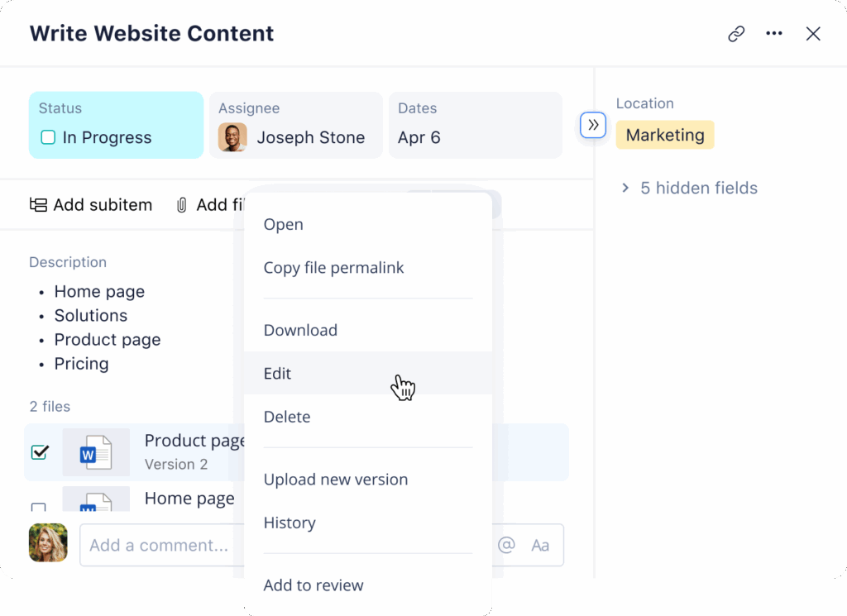The image size is (847, 616).
Task: Open text formatting Aa icon
Action: coord(540,545)
